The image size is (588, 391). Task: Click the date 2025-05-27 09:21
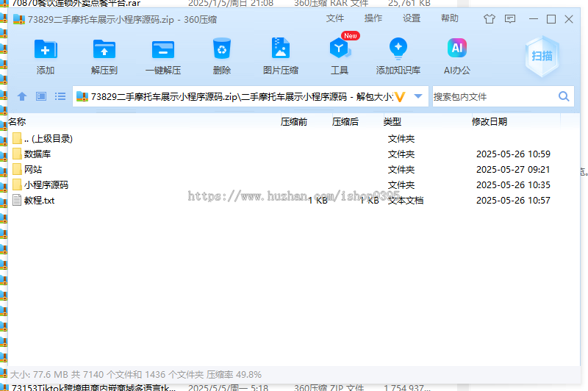(513, 170)
